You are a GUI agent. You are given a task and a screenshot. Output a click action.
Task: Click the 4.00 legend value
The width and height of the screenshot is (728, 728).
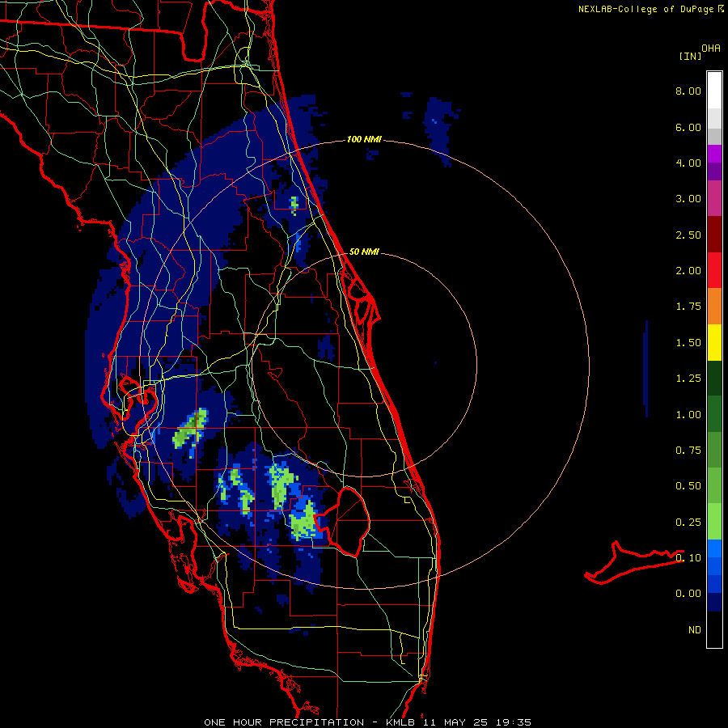pyautogui.click(x=688, y=163)
